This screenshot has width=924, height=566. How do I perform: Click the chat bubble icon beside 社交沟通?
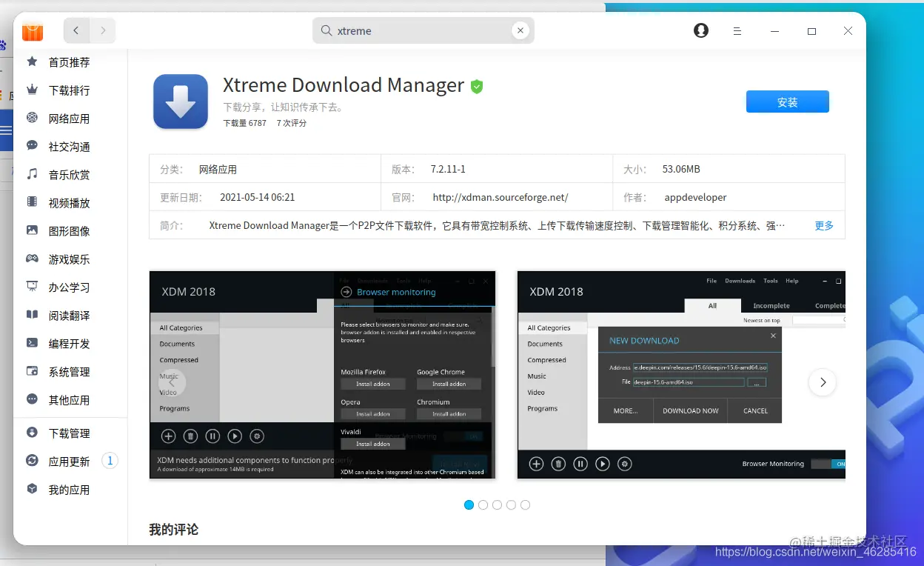pyautogui.click(x=32, y=146)
